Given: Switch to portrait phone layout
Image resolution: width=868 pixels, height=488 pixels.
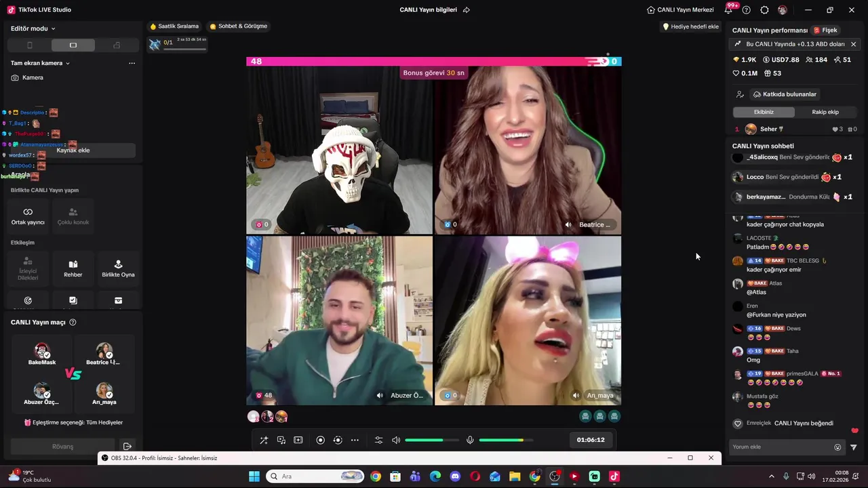Looking at the screenshot, I should (x=29, y=45).
